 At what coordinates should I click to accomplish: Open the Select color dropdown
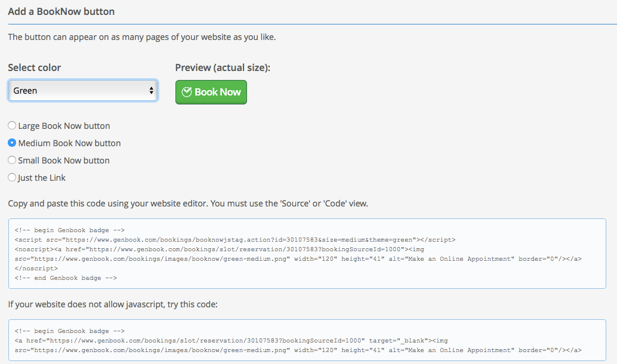click(82, 90)
